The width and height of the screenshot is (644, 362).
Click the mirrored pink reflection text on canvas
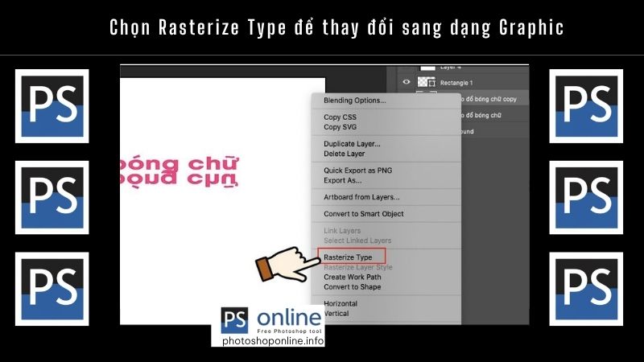pyautogui.click(x=179, y=179)
